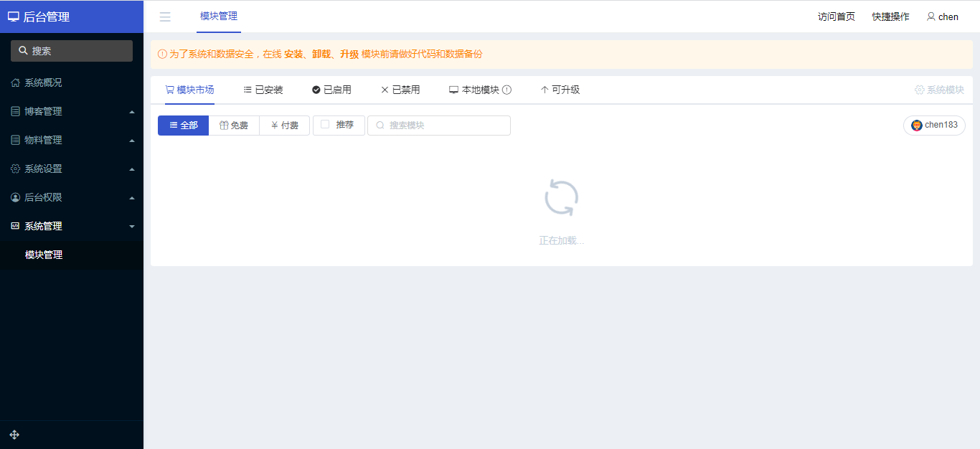Viewport: 980px width, 449px height.
Task: Click the warning icon in the orange notice
Action: click(162, 54)
